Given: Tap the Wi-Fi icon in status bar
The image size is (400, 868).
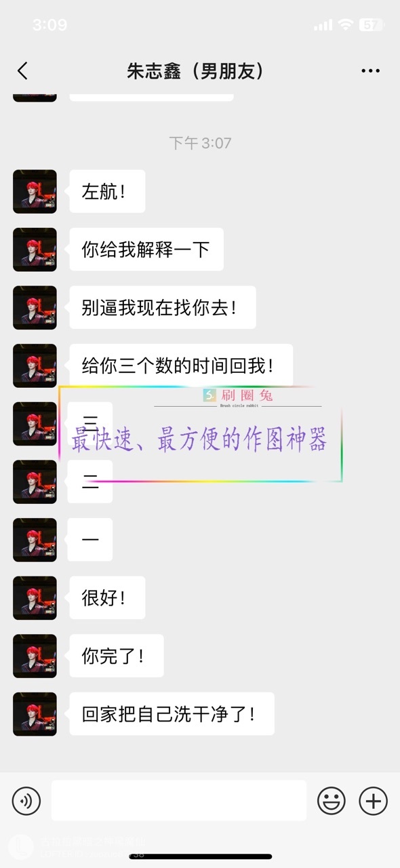Looking at the screenshot, I should 346,25.
